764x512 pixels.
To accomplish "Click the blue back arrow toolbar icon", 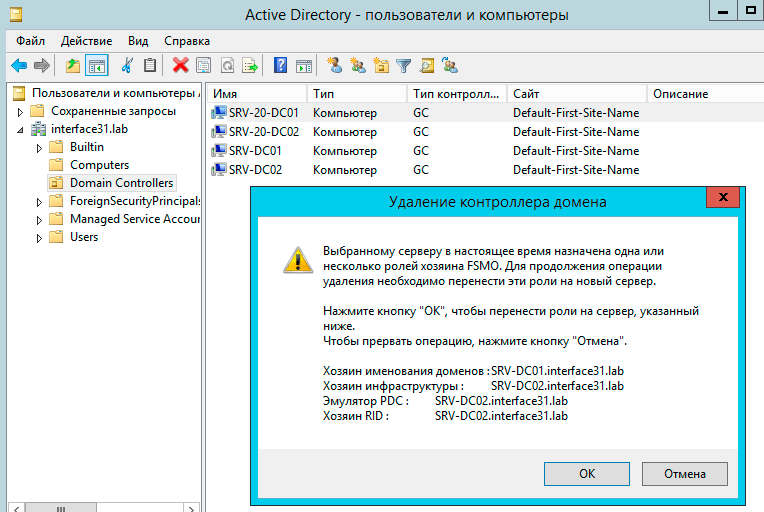I will pyautogui.click(x=19, y=66).
